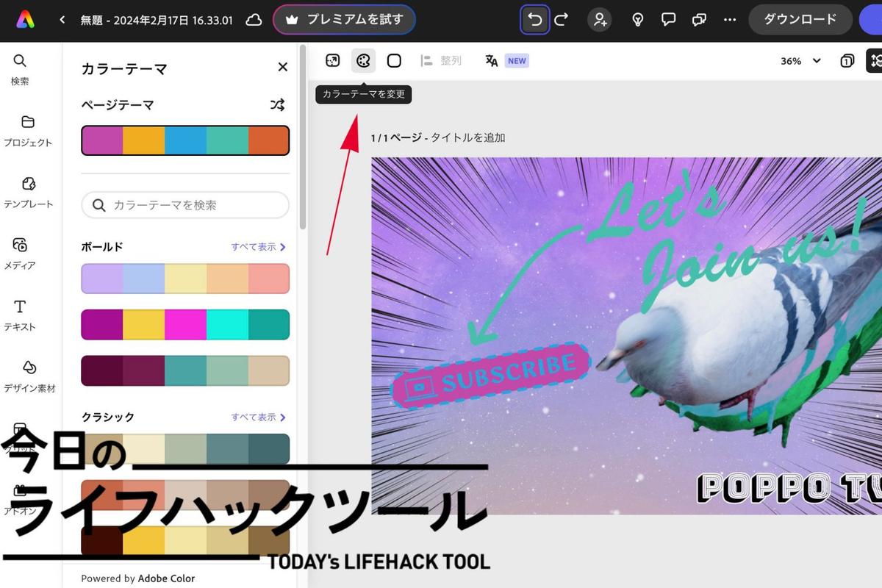Open the 36% zoom dropdown
Screen dimensions: 882x588
coord(799,62)
